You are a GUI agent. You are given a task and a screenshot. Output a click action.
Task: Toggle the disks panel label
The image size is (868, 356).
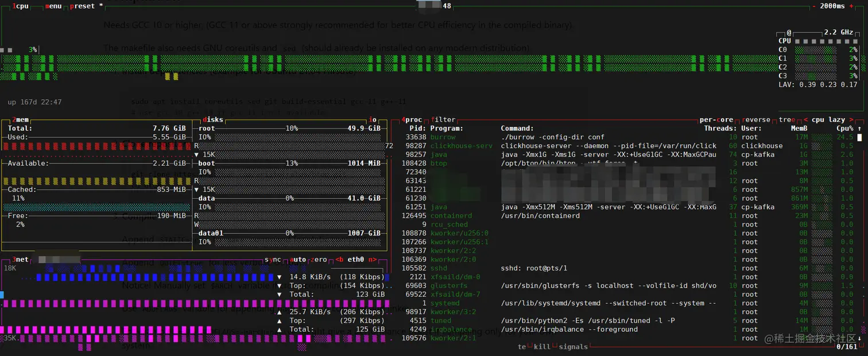click(212, 120)
